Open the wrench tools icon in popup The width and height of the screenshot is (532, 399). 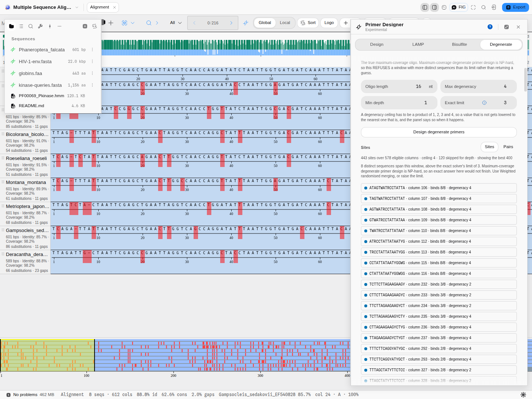40,26
